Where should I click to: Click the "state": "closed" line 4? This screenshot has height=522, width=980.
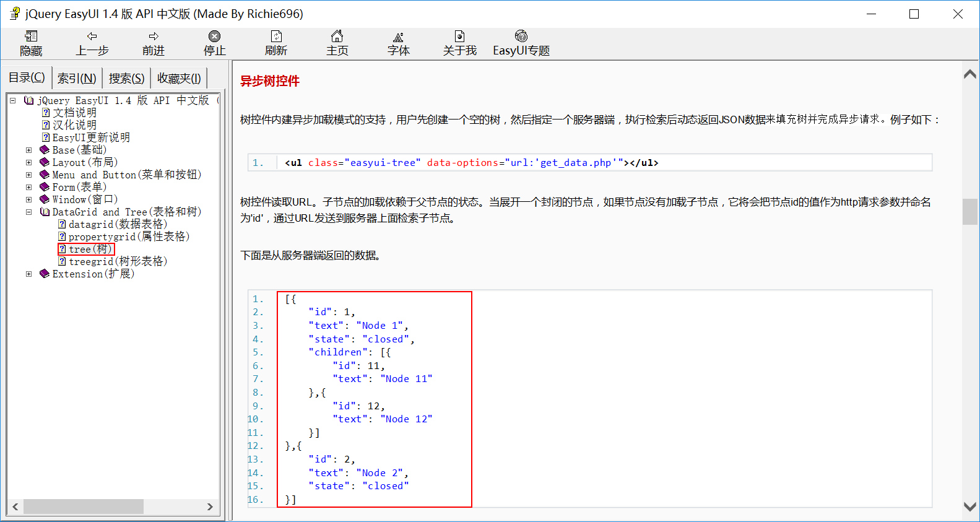tap(362, 339)
